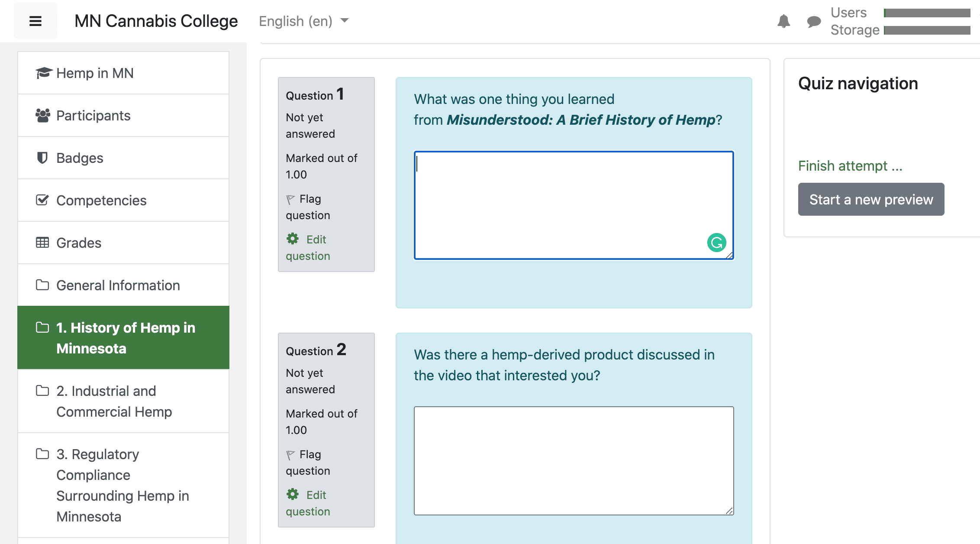Toggle the hamburger side menu
Viewport: 980px width, 544px height.
click(x=35, y=21)
